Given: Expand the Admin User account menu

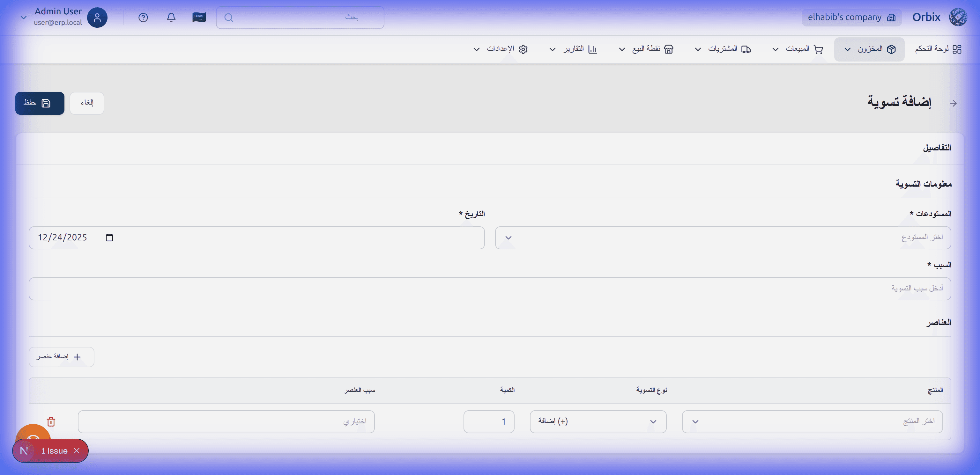Looking at the screenshot, I should [24, 18].
